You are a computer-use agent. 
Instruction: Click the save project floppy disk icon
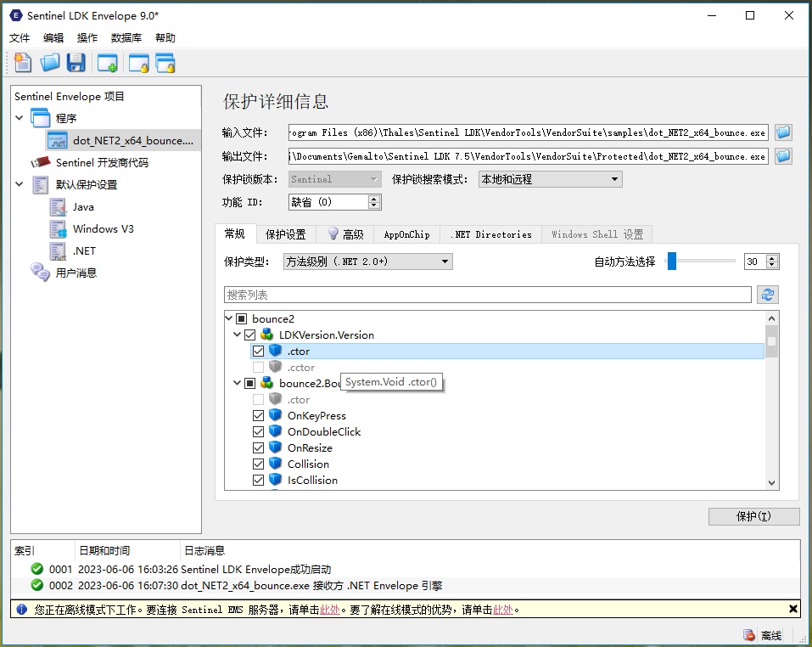[x=76, y=62]
